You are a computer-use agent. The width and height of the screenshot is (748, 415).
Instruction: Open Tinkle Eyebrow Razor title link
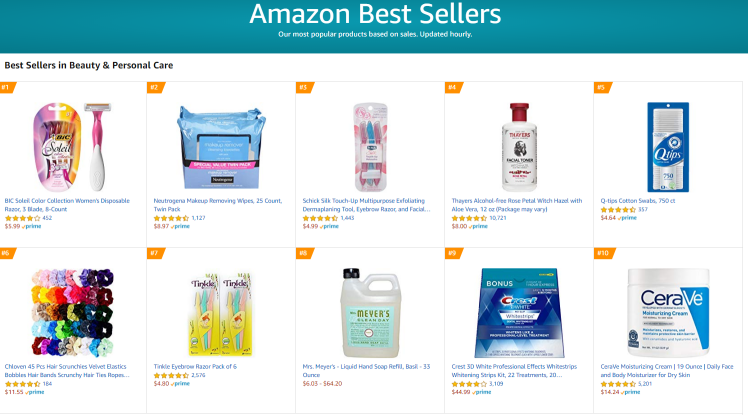194,367
